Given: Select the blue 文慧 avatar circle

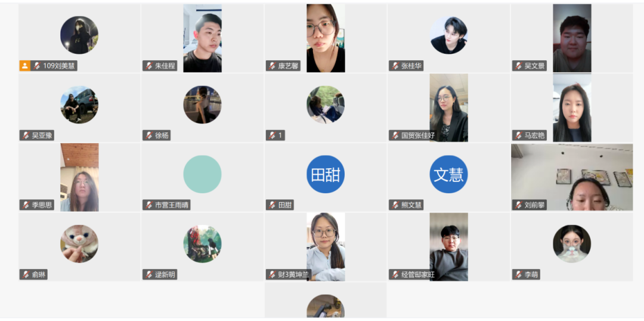Looking at the screenshot, I should tap(448, 174).
